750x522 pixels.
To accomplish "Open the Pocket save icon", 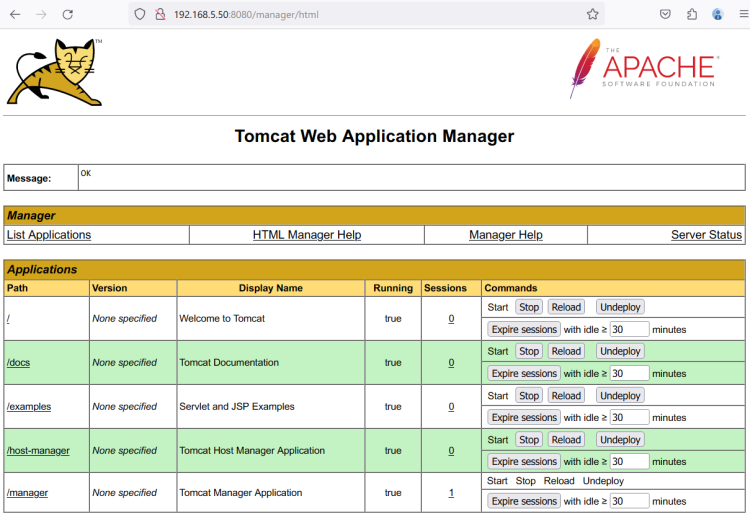I will [x=665, y=14].
